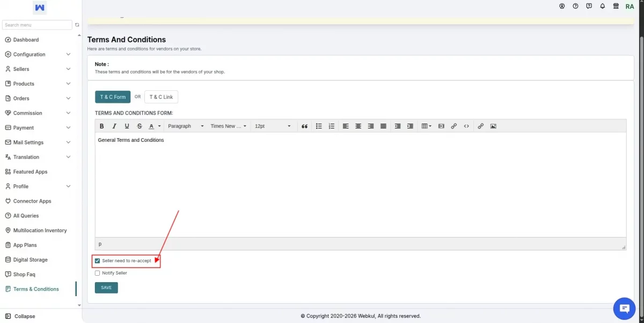Click the SAVE button
The height and width of the screenshot is (323, 644).
[x=106, y=288]
